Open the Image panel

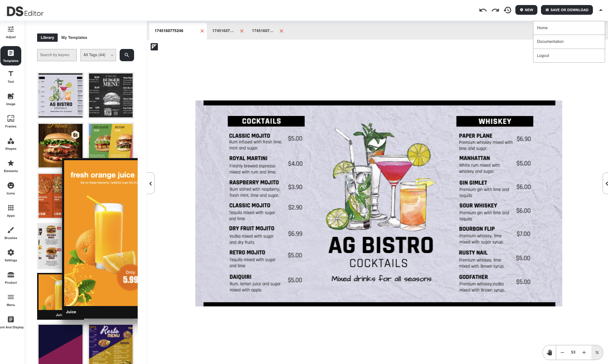point(11,99)
